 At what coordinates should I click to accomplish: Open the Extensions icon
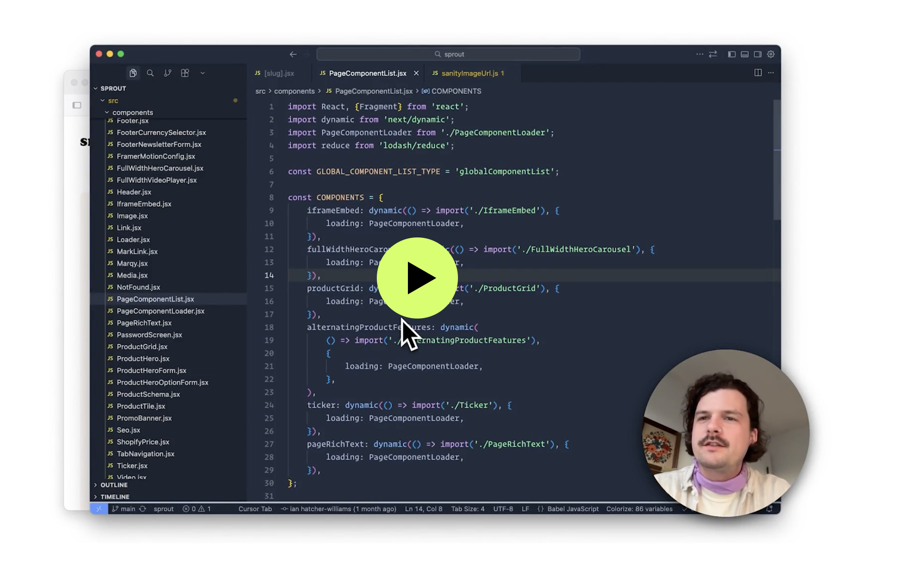coord(185,73)
